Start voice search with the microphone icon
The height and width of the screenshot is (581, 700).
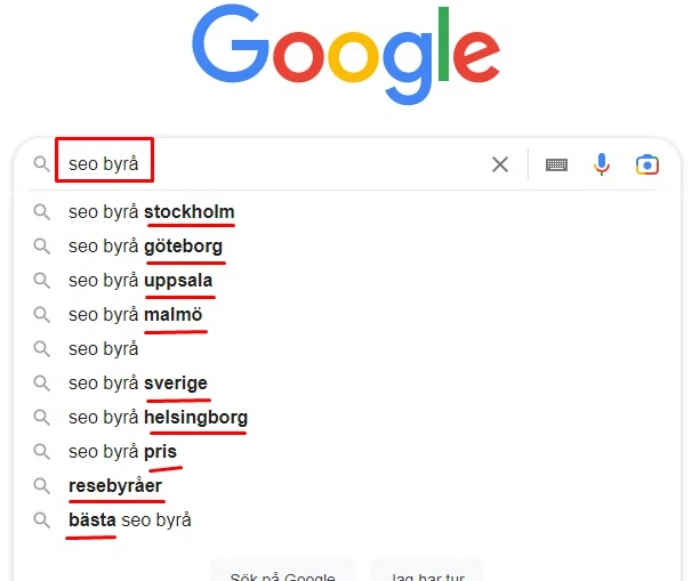(x=601, y=165)
